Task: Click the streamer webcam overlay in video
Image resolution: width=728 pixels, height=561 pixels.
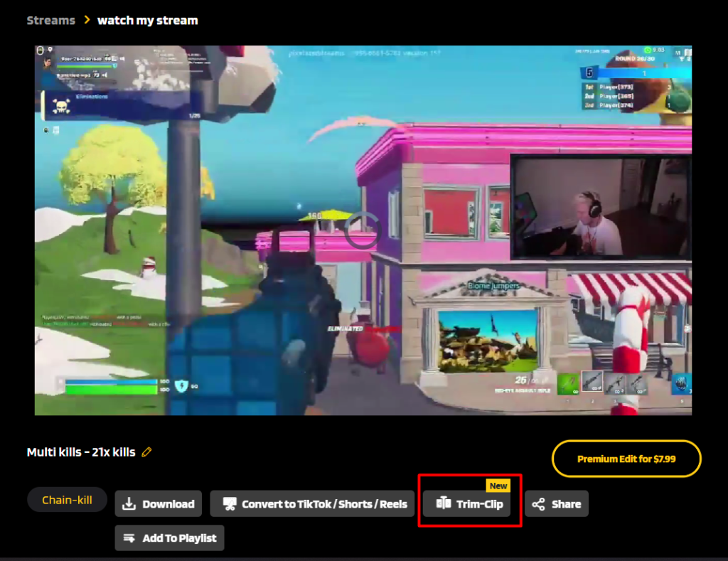Action: tap(601, 207)
